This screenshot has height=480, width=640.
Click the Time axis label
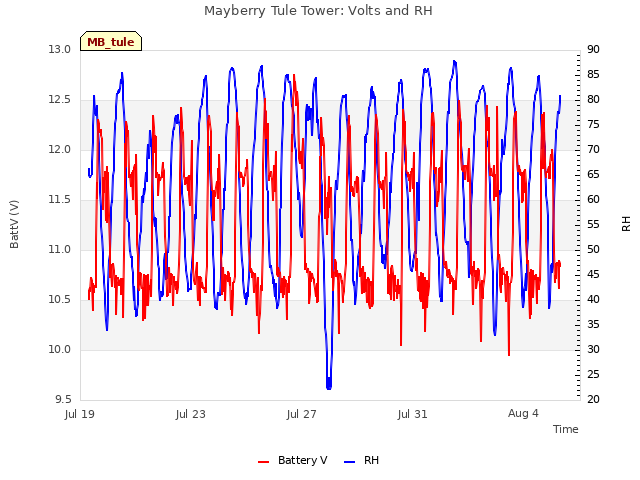click(566, 429)
